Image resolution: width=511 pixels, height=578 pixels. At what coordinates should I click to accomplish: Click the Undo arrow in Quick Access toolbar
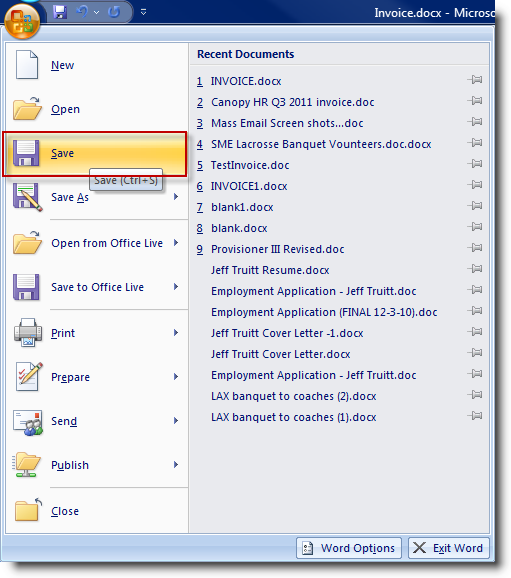82,12
